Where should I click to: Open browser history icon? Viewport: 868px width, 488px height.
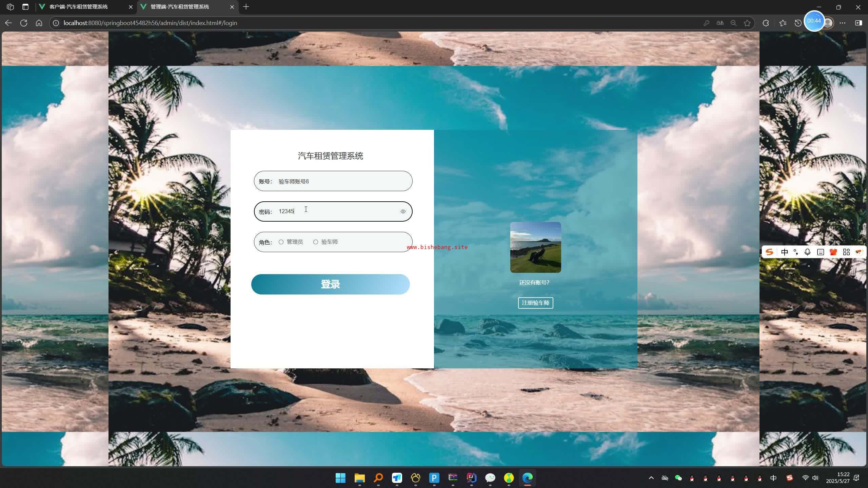pyautogui.click(x=798, y=23)
